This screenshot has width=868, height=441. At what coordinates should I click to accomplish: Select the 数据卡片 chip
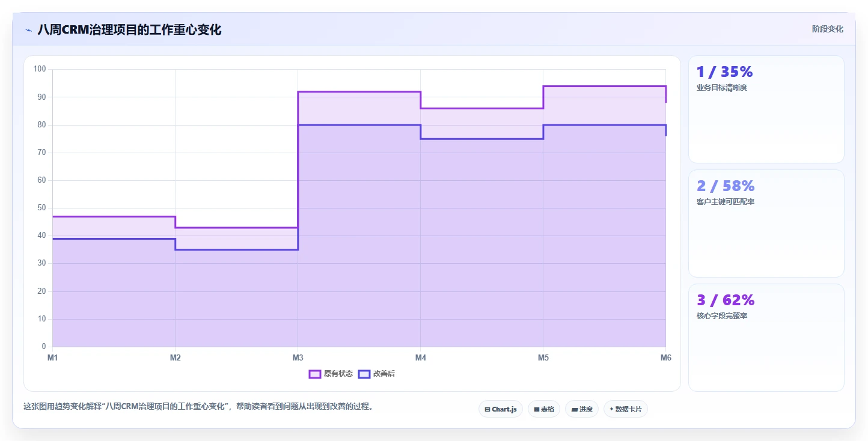[x=626, y=409]
